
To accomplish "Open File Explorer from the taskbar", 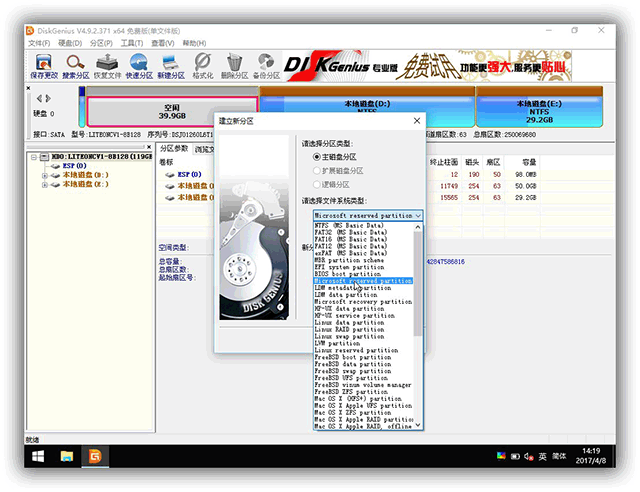I will coord(67,456).
